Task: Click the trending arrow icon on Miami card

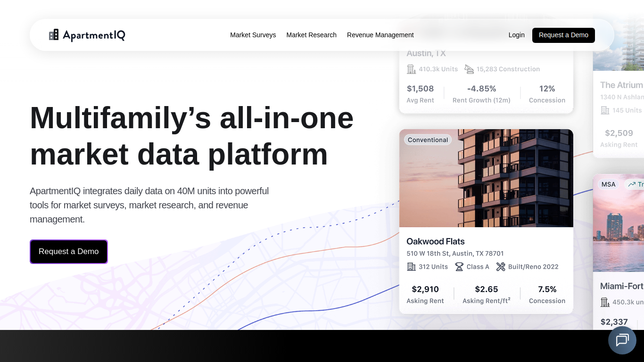Action: [631, 184]
